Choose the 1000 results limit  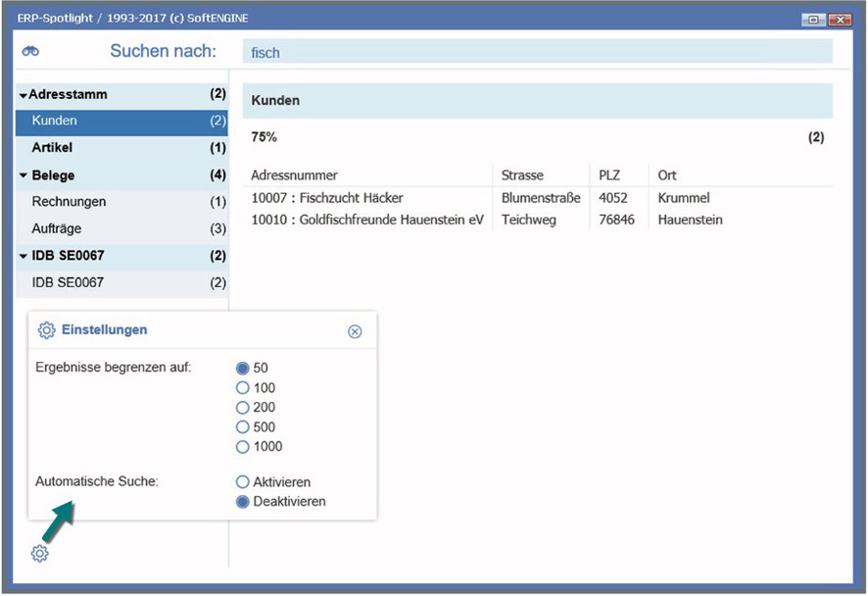click(x=243, y=447)
